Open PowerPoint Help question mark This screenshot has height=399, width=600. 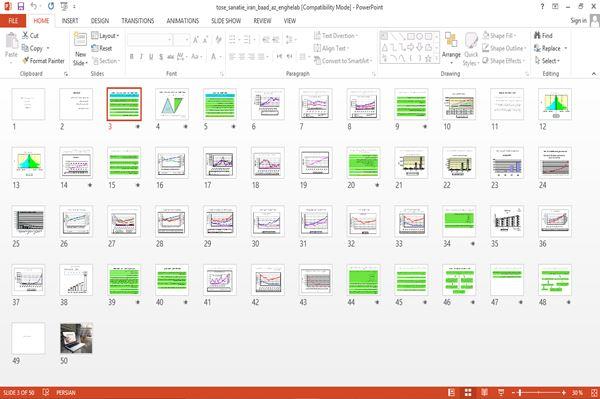point(542,7)
